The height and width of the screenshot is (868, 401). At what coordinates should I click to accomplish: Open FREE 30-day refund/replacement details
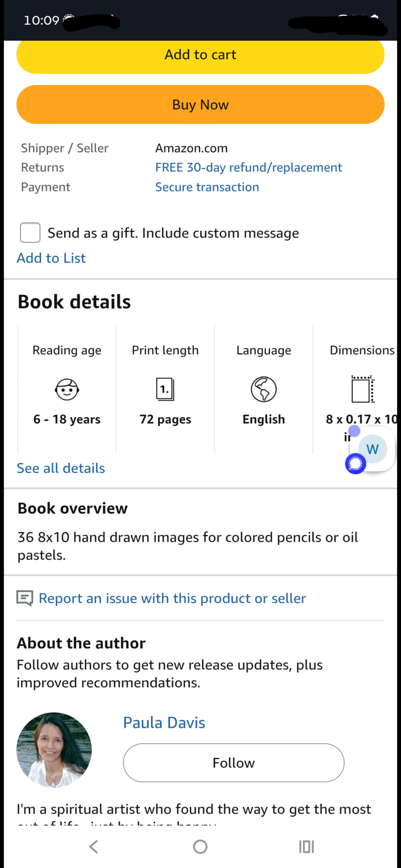click(248, 167)
